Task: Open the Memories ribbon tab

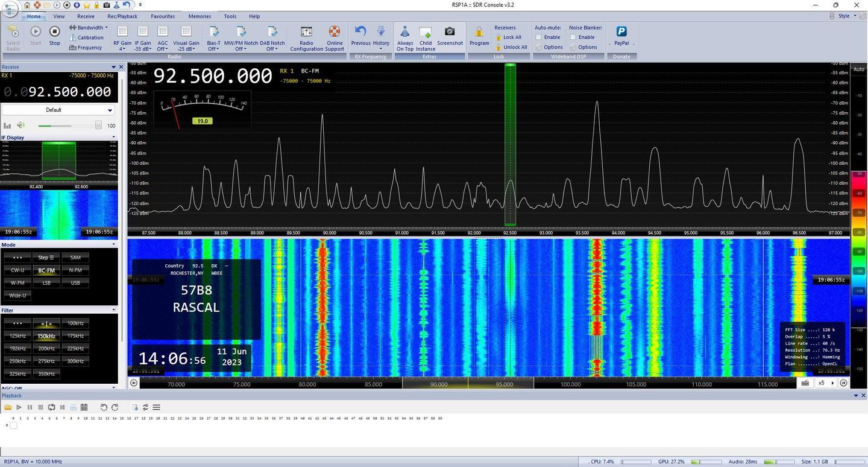Action: point(199,16)
